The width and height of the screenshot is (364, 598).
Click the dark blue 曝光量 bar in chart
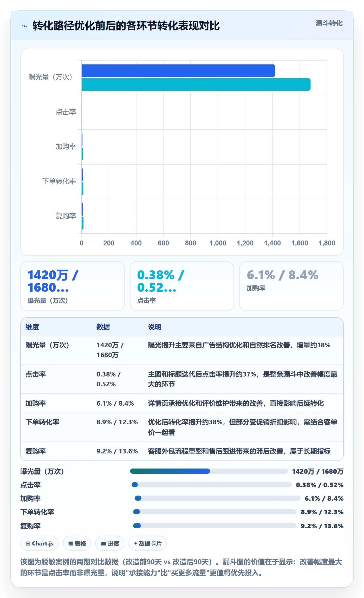178,71
